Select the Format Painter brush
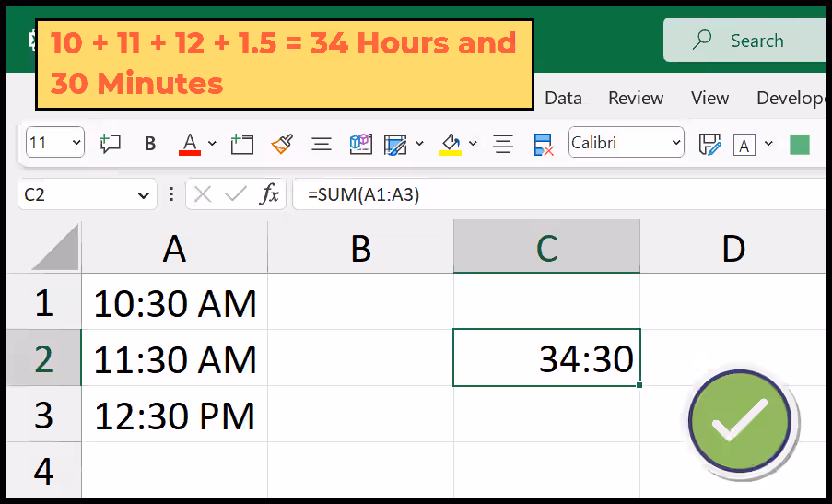The height and width of the screenshot is (504, 832). 282,143
